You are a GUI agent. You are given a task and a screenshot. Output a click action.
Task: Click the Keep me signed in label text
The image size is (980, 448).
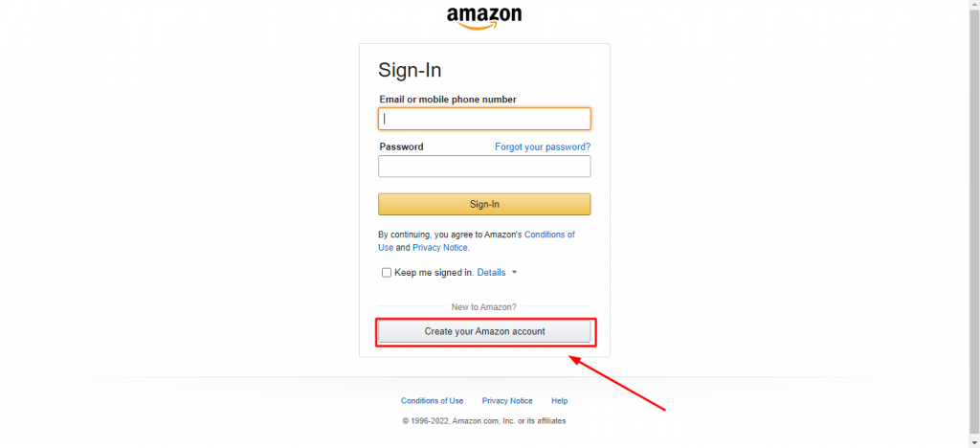pyautogui.click(x=434, y=273)
